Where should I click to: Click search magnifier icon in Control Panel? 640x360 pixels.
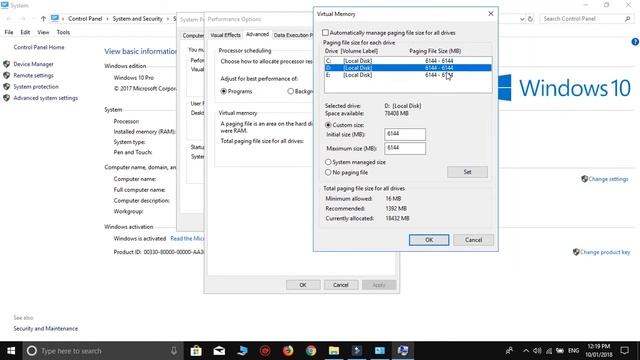628,19
